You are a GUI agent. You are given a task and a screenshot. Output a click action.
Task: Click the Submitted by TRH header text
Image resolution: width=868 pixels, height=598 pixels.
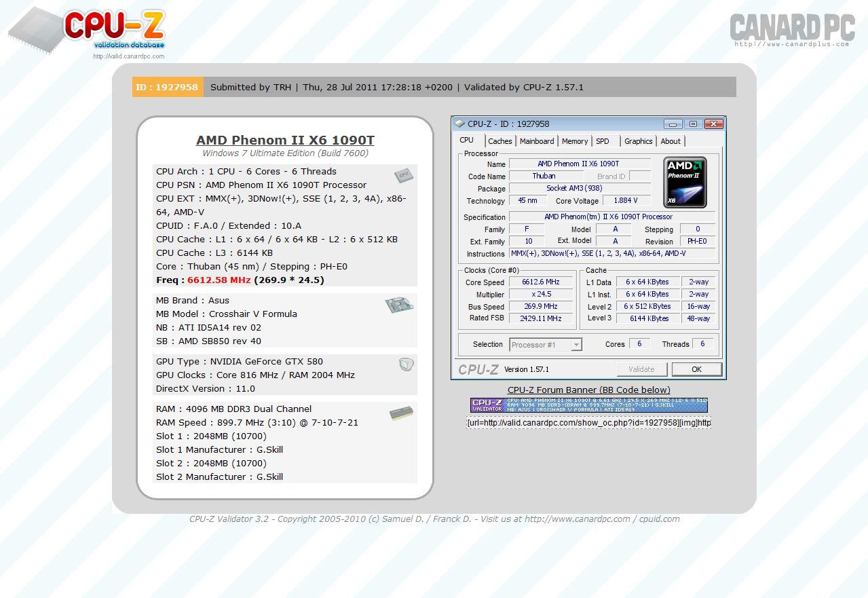250,87
